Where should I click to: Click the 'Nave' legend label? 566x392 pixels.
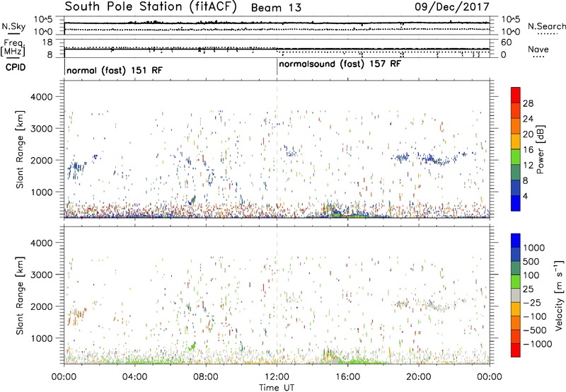pos(538,49)
